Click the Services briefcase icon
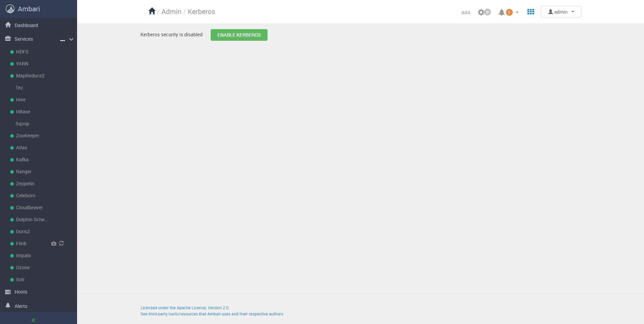The width and height of the screenshot is (644, 324). [x=8, y=39]
